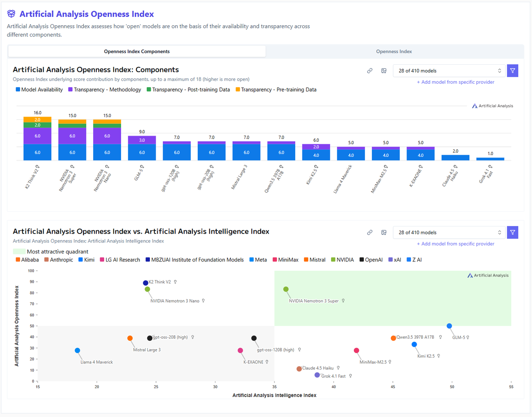Click lightbulb icon next to Claude 4.5 Haiku scatter label
532x417 pixels.
(x=338, y=368)
